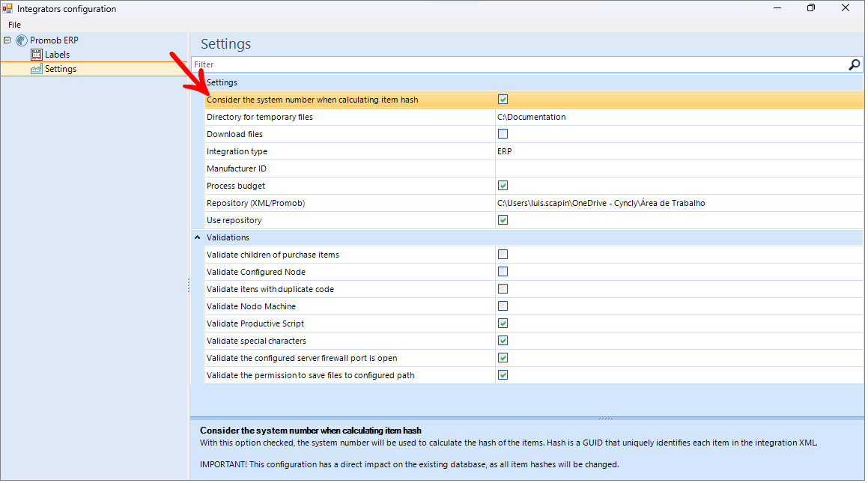Select 'Repository (XML/Promob)' row label

[x=255, y=203]
